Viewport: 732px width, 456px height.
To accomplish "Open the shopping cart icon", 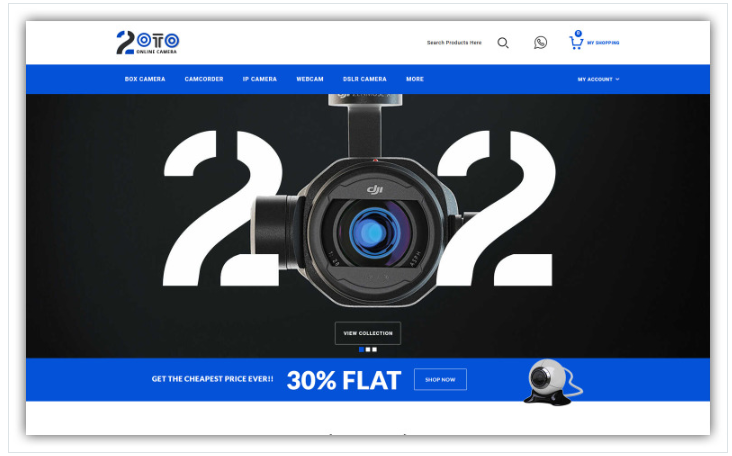I will click(576, 42).
